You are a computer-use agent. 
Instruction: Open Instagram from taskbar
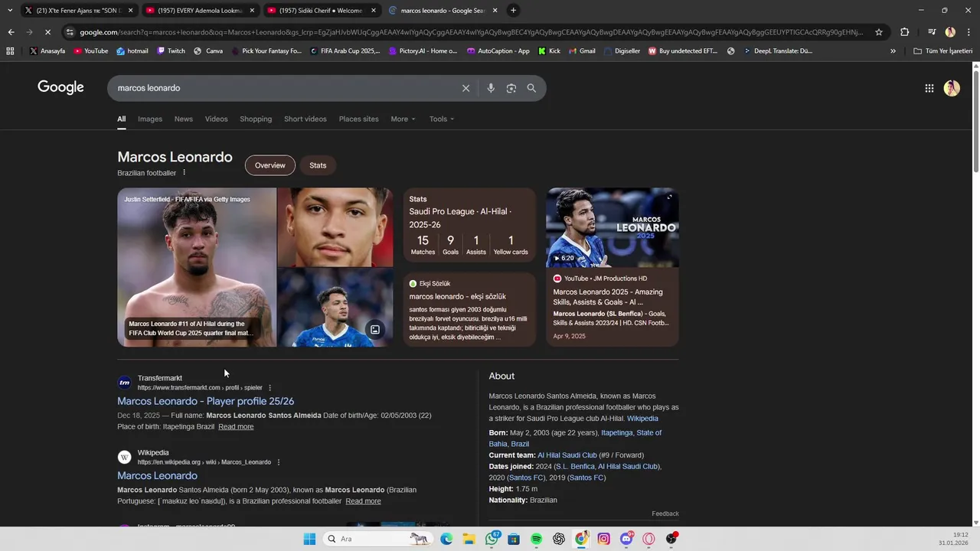point(604,539)
